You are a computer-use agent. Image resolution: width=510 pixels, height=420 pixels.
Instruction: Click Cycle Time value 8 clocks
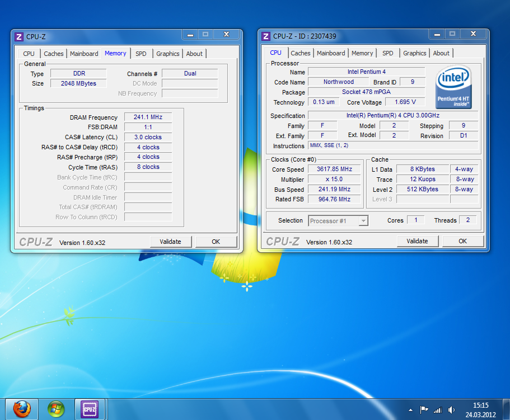pos(148,167)
